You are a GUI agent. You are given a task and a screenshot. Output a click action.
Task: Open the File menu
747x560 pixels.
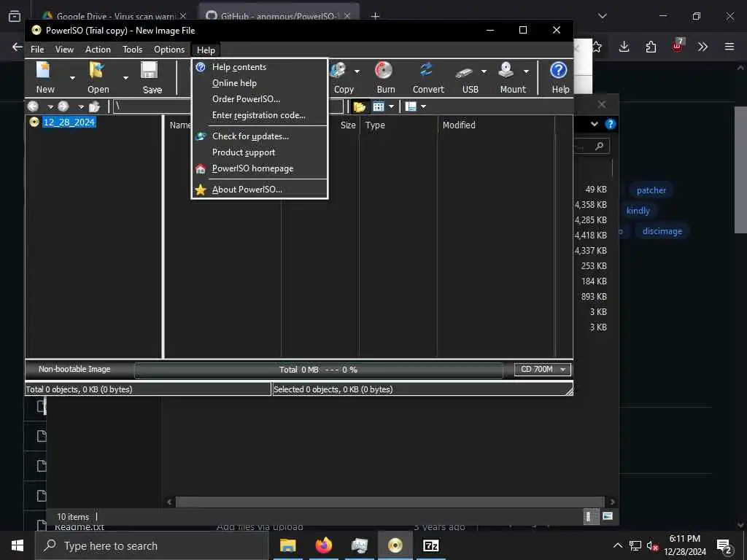coord(37,50)
